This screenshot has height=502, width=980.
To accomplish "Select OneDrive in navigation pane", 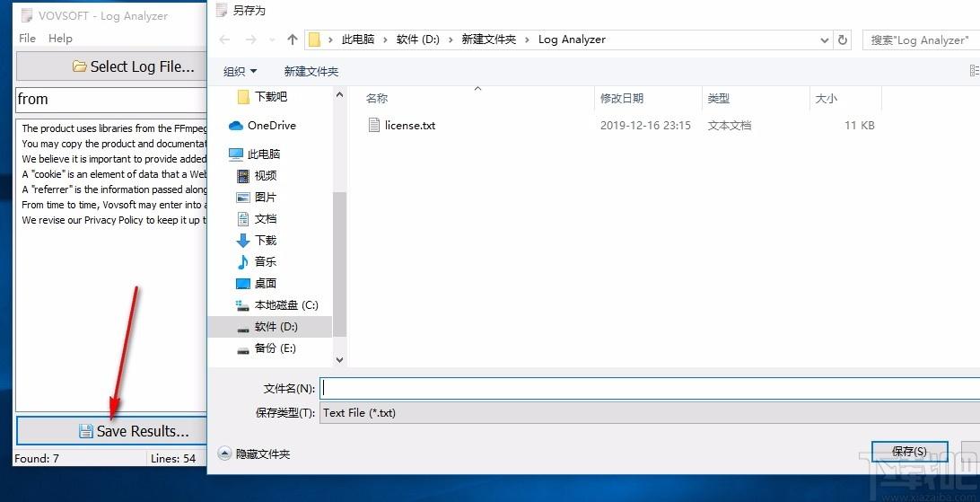I will (x=271, y=125).
